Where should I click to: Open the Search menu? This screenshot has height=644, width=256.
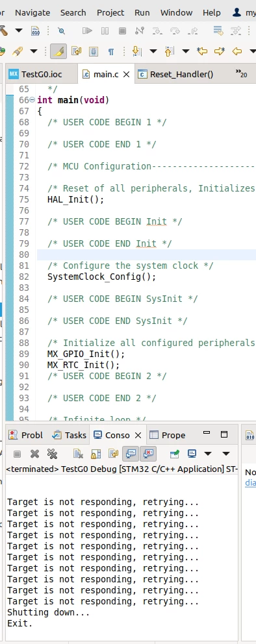point(73,13)
